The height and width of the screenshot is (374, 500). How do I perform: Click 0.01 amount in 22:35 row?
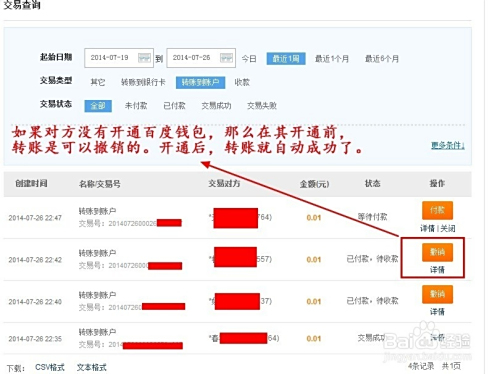314,339
